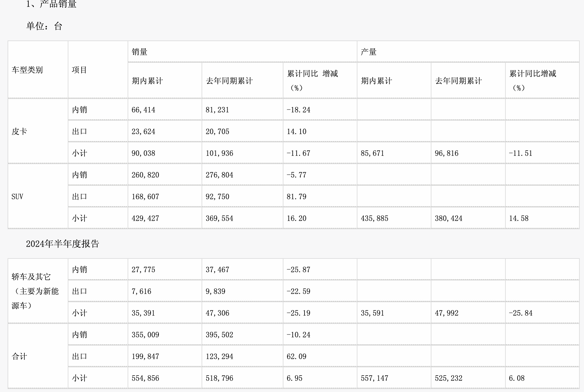Click the 销量 group header
Screen dimensions: 584x392
[x=139, y=52]
